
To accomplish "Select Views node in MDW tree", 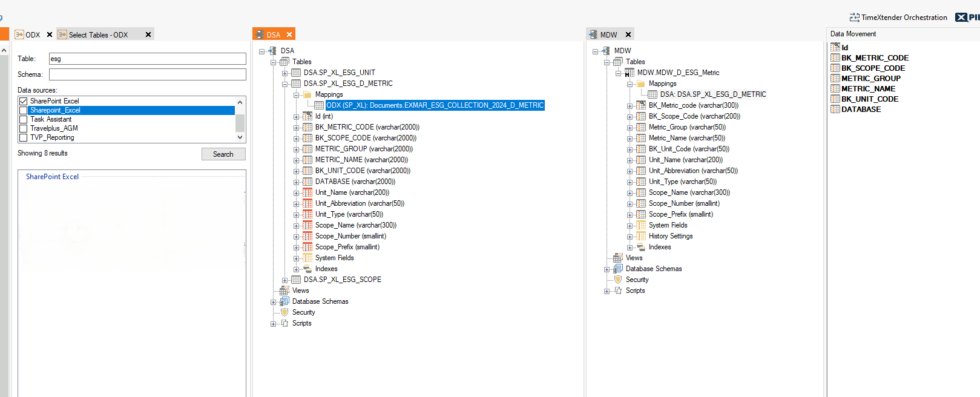I will pos(634,258).
